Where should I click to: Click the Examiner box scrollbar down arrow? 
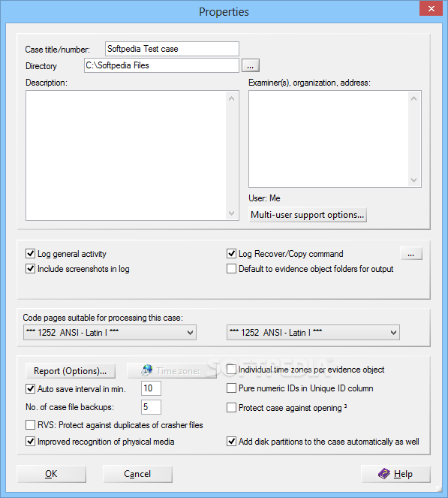tap(413, 180)
